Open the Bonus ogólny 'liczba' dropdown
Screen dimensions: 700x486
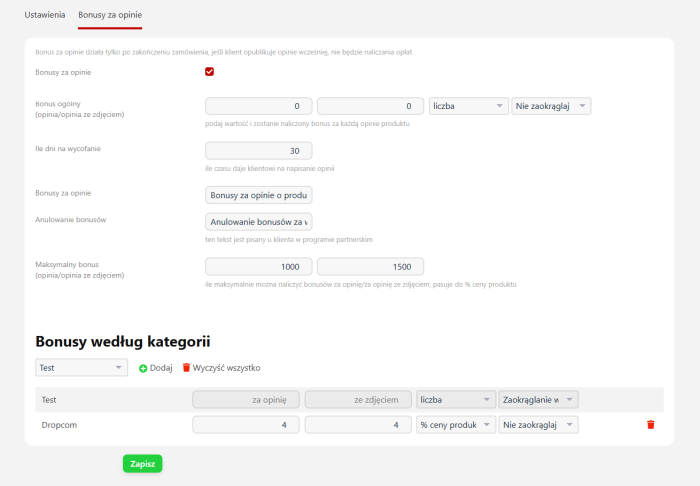(x=469, y=106)
